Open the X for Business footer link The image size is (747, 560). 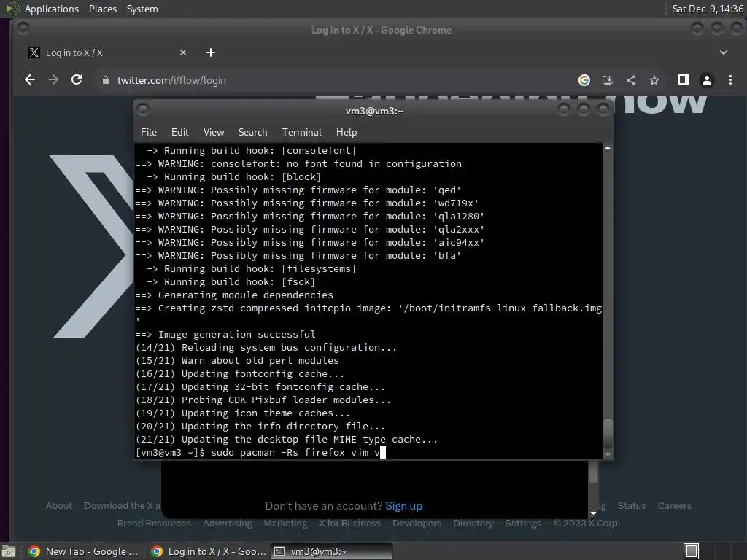click(x=349, y=523)
